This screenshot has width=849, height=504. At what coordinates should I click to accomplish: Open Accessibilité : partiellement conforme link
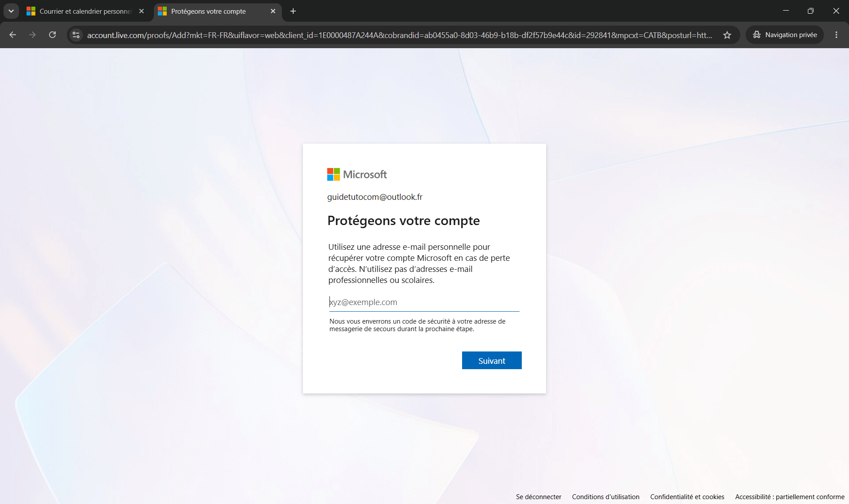(x=790, y=497)
